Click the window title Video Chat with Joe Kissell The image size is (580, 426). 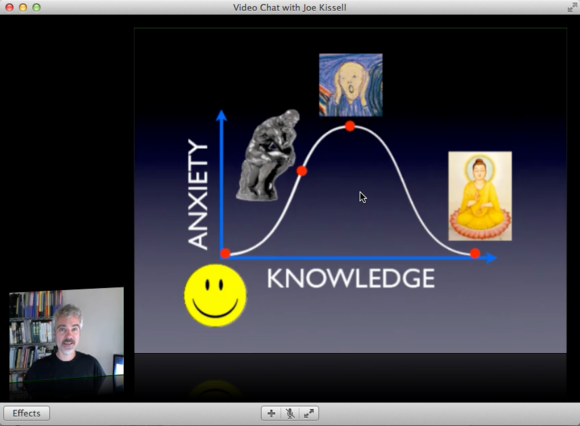tap(290, 7)
